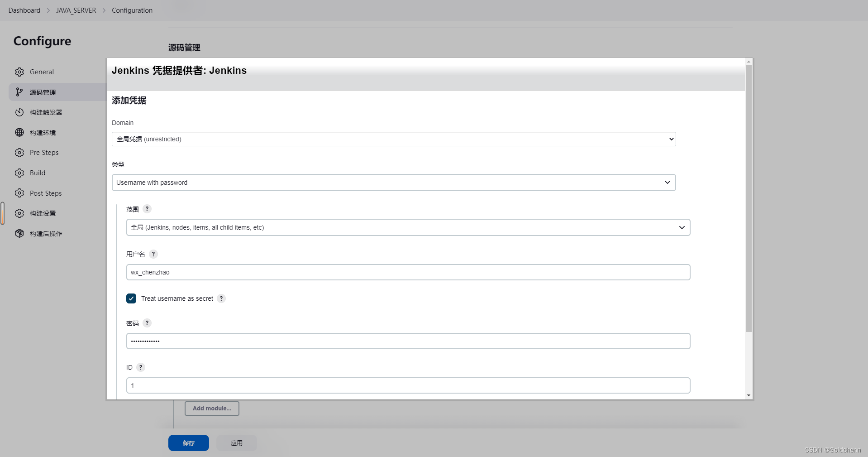The image size is (868, 457).
Task: Open the 类型 Username with password dropdown
Action: [x=394, y=183]
